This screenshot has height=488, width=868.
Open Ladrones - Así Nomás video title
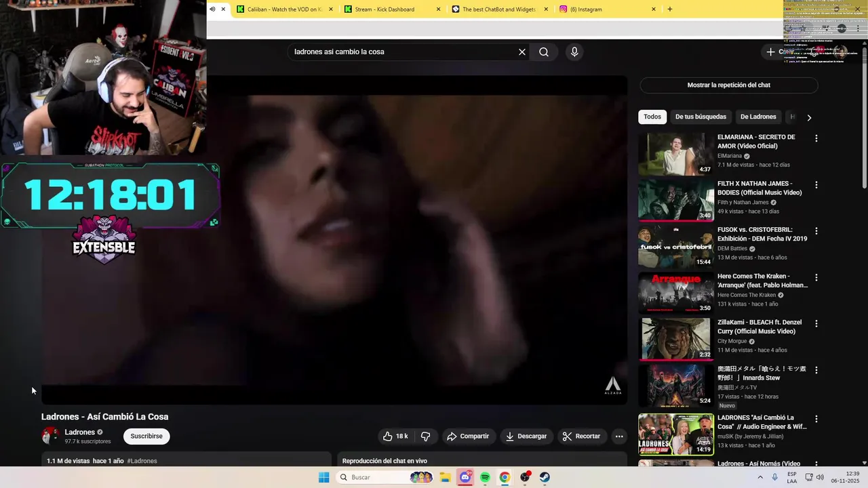click(759, 464)
